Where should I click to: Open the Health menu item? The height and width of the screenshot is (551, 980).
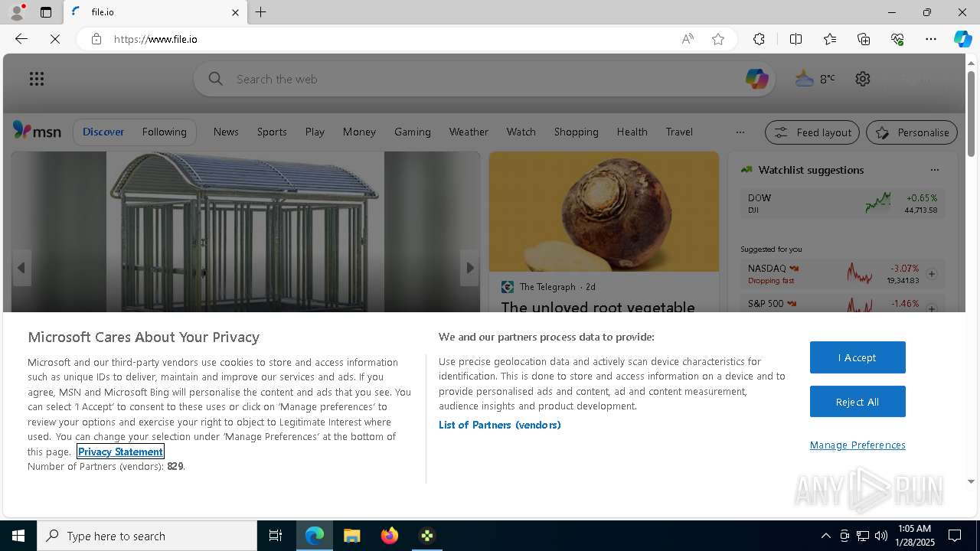(632, 132)
